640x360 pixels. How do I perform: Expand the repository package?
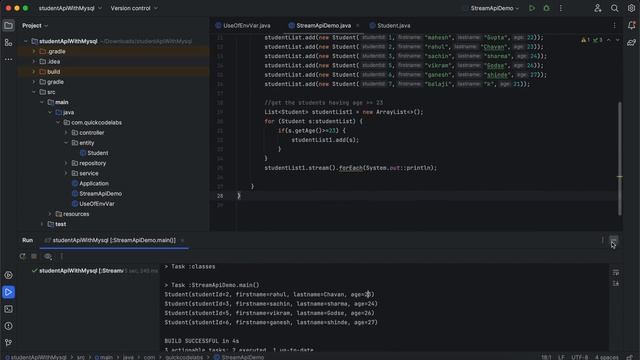click(x=66, y=163)
